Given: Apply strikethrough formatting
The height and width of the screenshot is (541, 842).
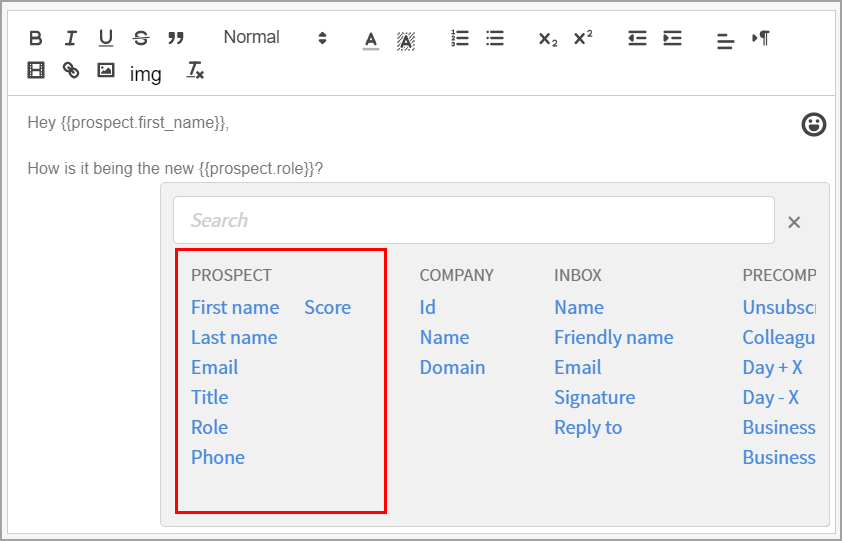Looking at the screenshot, I should click(141, 39).
